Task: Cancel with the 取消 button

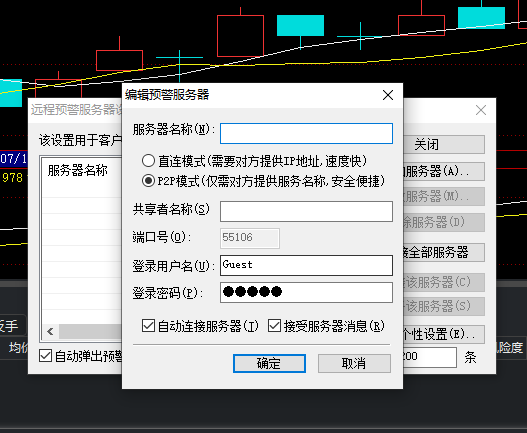Action: (x=354, y=363)
